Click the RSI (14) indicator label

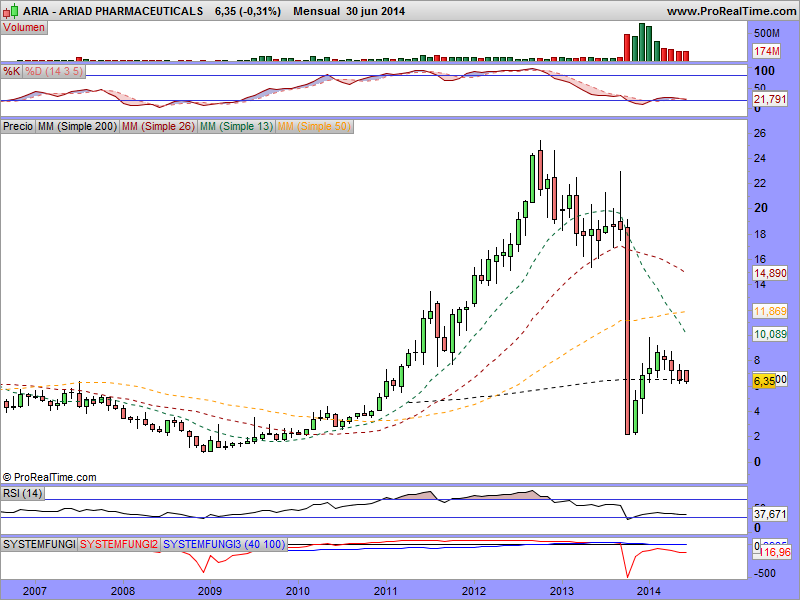(x=23, y=493)
